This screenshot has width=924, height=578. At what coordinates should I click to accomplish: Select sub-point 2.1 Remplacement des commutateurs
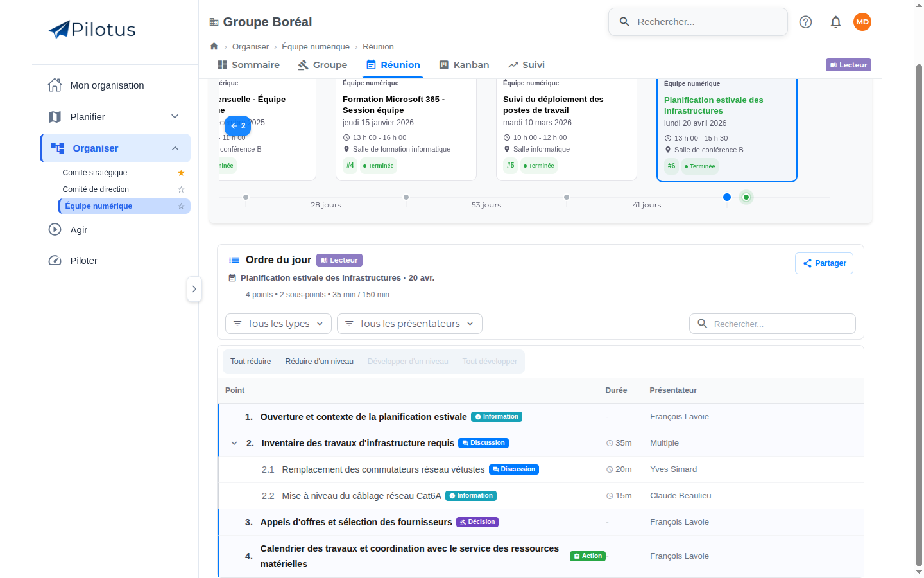pyautogui.click(x=541, y=469)
